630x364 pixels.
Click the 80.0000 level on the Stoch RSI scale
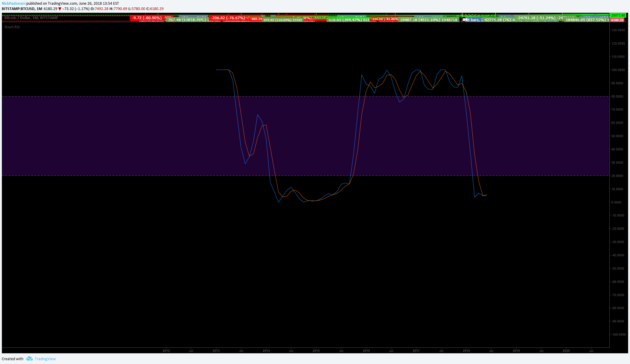pos(617,96)
